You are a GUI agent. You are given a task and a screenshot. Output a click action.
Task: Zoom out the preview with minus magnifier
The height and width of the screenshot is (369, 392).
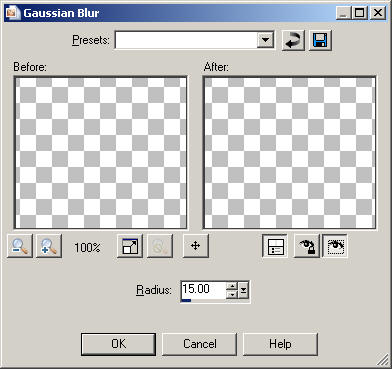(20, 246)
